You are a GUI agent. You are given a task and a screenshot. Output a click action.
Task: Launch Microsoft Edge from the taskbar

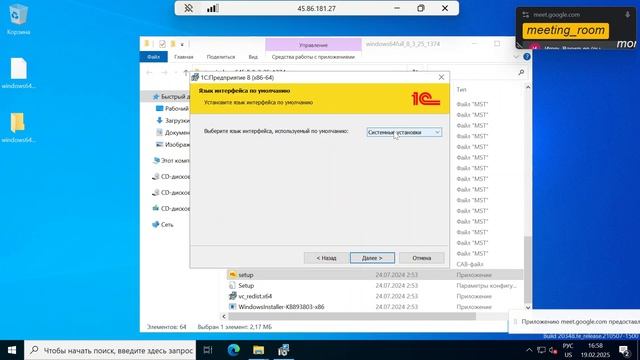(233, 350)
